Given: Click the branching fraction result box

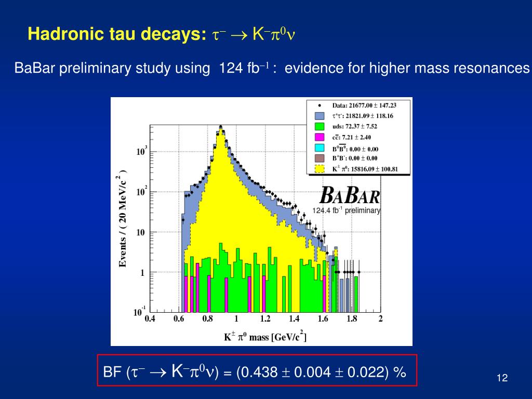Looking at the screenshot, I should pyautogui.click(x=257, y=370).
